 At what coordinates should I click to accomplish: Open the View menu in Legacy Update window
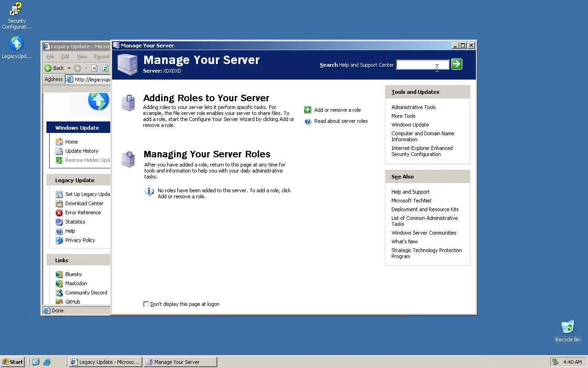(82, 57)
